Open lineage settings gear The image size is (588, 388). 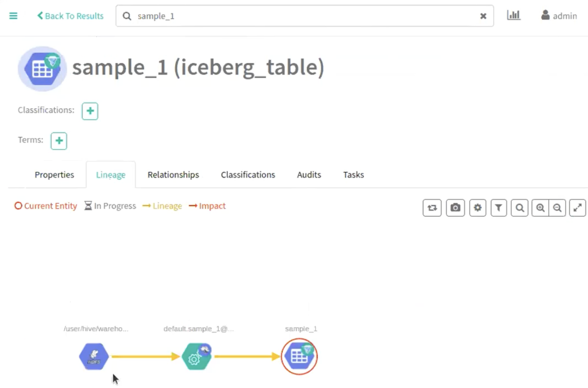[478, 208]
